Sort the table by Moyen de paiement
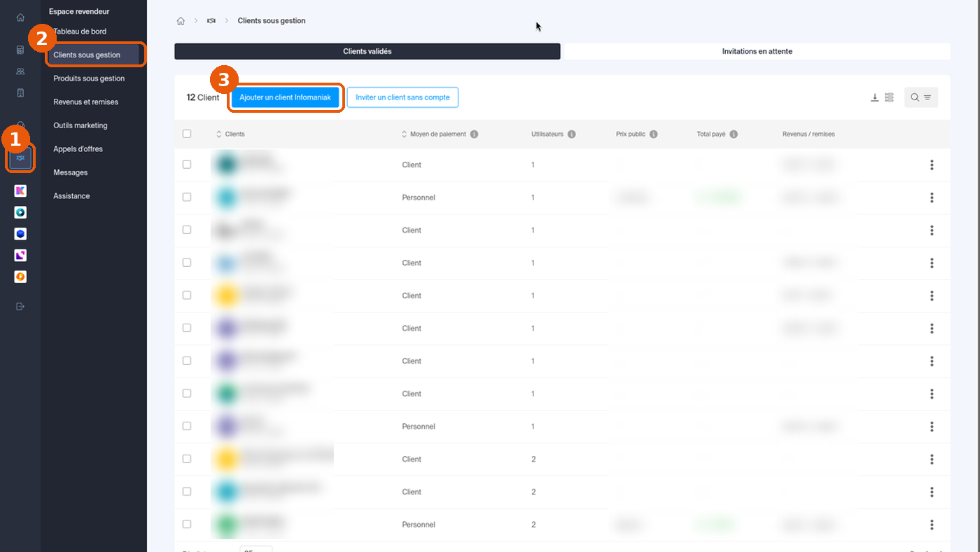This screenshot has height=552, width=980. (433, 134)
